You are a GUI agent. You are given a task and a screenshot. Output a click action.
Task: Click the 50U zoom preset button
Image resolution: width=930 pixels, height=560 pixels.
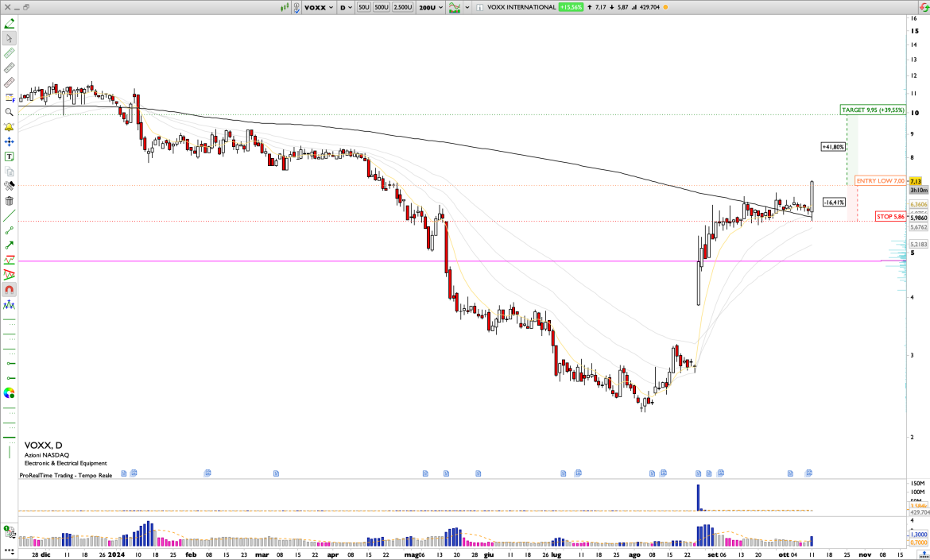point(364,7)
